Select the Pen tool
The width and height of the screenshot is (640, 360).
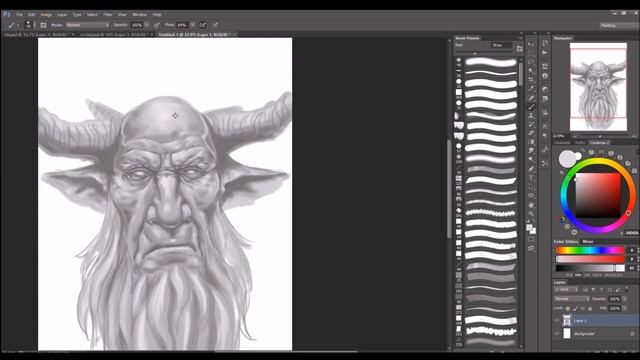pyautogui.click(x=531, y=169)
